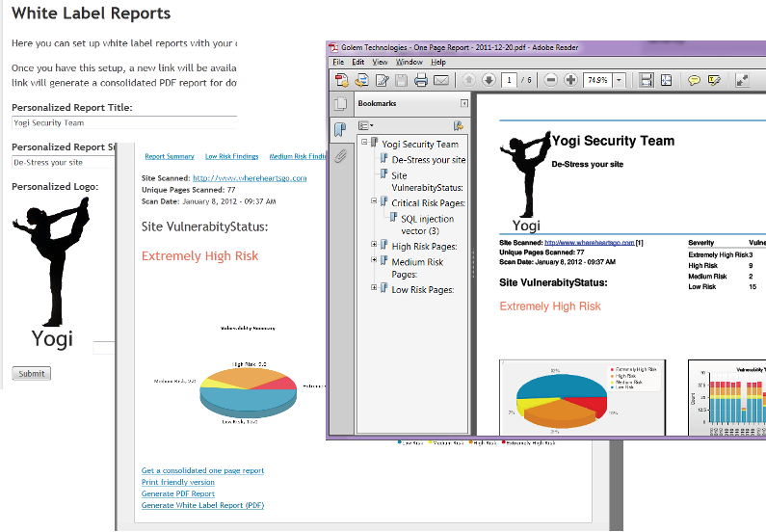This screenshot has height=532, width=766.
Task: Click the Submit button on White Label form
Action: tap(31, 373)
